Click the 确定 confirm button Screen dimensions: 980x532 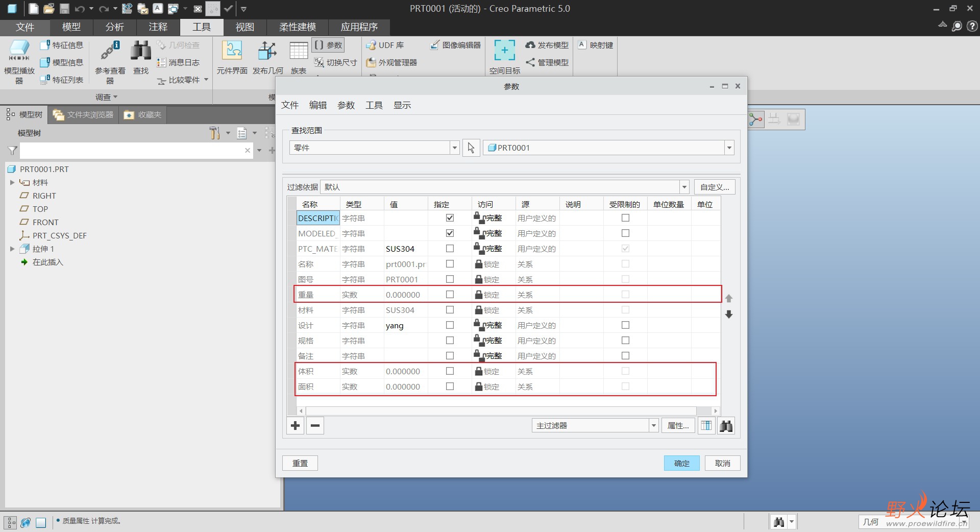tap(682, 463)
